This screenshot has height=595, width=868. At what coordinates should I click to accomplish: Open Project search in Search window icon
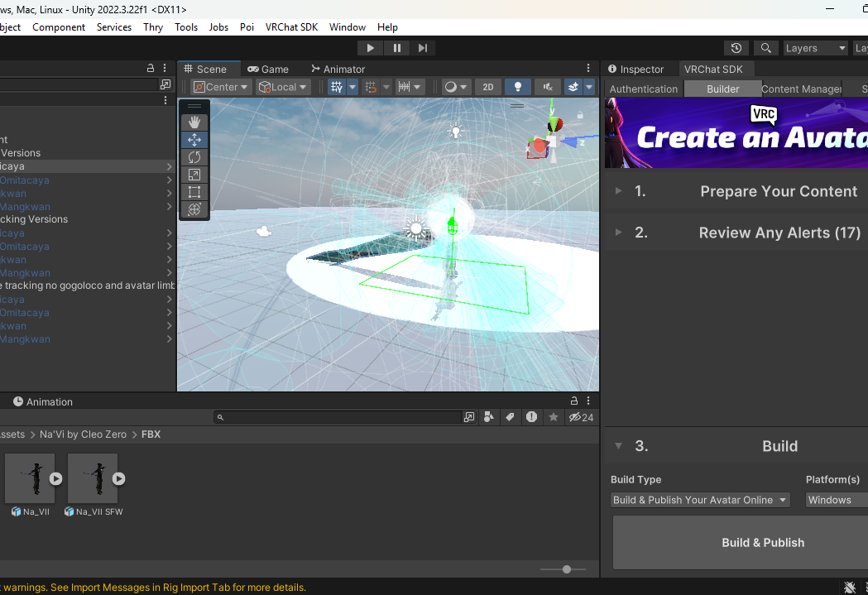coord(469,417)
